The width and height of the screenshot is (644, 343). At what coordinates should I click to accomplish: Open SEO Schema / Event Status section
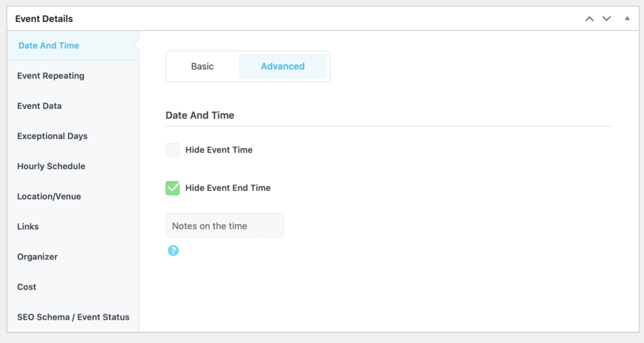[73, 317]
